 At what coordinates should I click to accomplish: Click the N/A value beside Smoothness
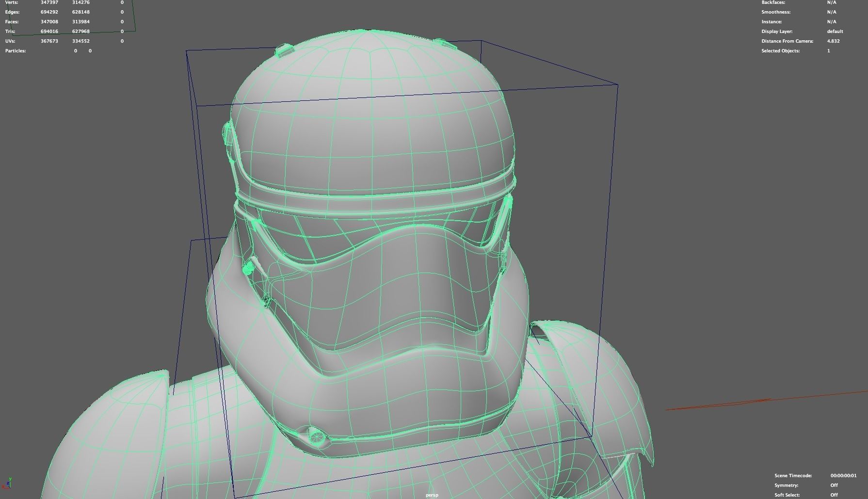[x=832, y=12]
